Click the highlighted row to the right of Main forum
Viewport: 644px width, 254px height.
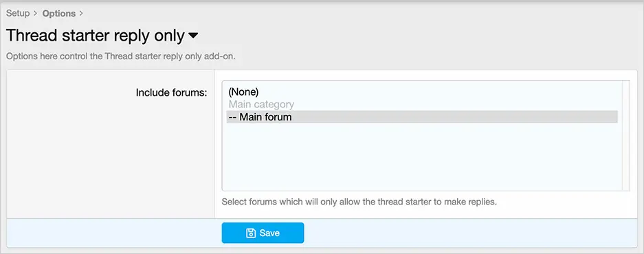454,117
